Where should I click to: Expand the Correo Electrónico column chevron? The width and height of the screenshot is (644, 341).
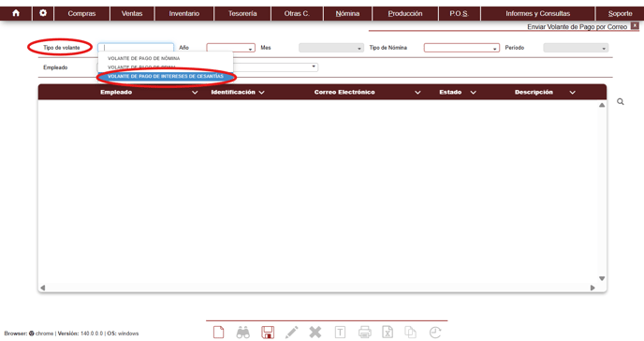(x=417, y=93)
